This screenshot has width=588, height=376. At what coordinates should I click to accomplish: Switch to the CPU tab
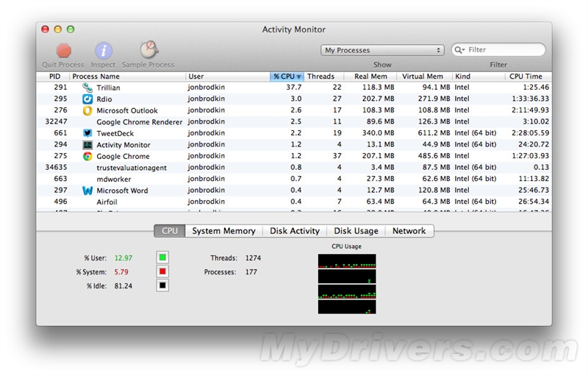point(170,231)
